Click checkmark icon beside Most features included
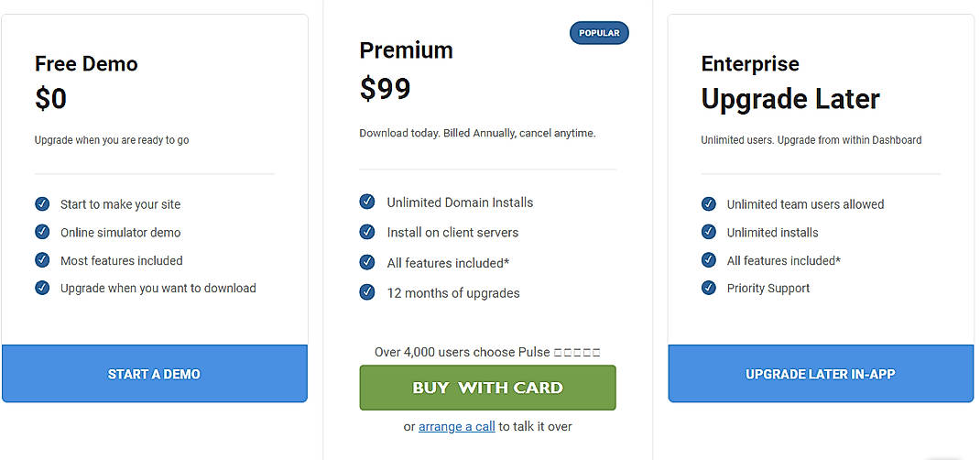Viewport: 980px width, 460px height. (42, 260)
